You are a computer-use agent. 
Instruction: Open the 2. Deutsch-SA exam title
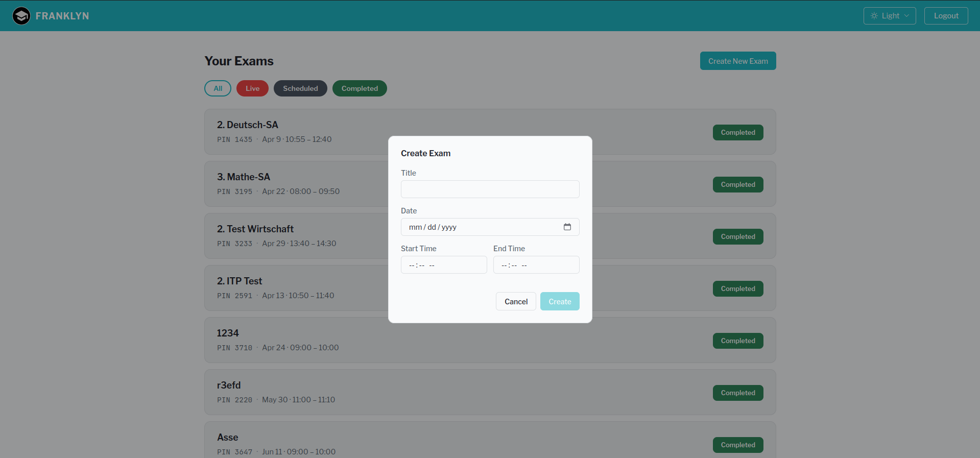pyautogui.click(x=248, y=125)
